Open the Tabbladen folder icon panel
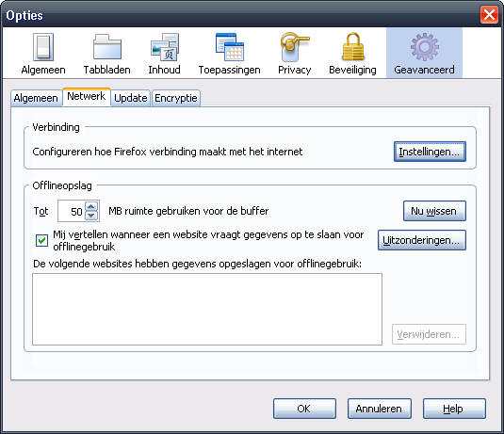Screen dimensions: 504x434 [x=106, y=54]
